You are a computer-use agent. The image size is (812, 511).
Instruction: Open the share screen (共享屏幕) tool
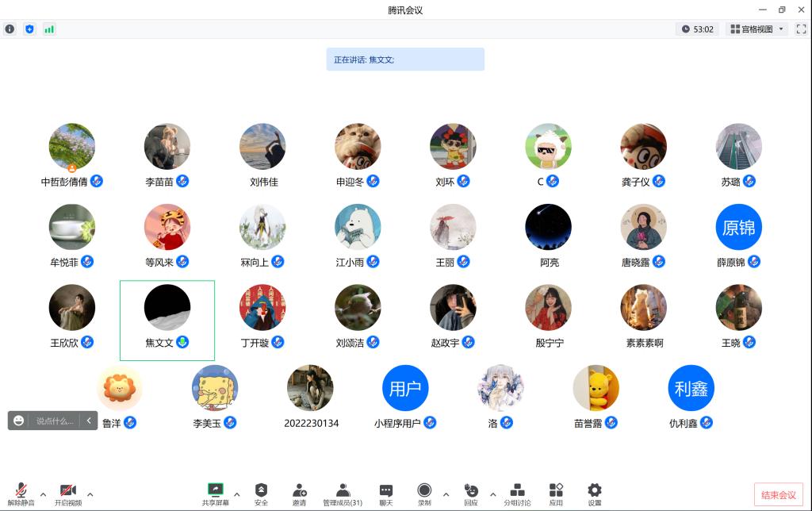[215, 493]
